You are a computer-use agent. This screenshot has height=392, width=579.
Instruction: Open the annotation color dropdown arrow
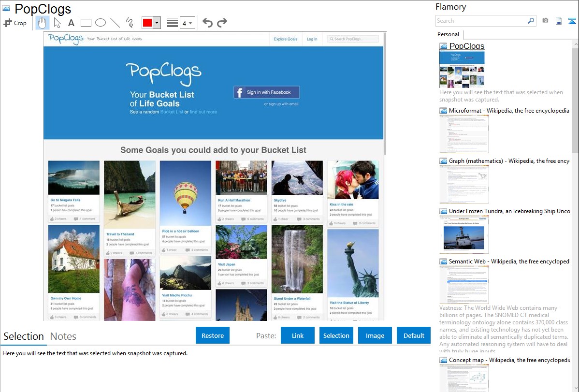click(x=157, y=23)
